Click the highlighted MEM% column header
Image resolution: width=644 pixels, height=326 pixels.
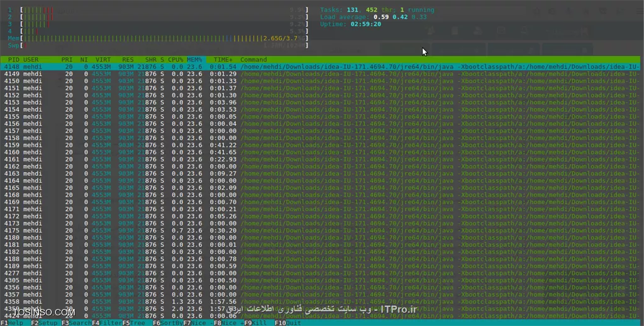(x=195, y=60)
